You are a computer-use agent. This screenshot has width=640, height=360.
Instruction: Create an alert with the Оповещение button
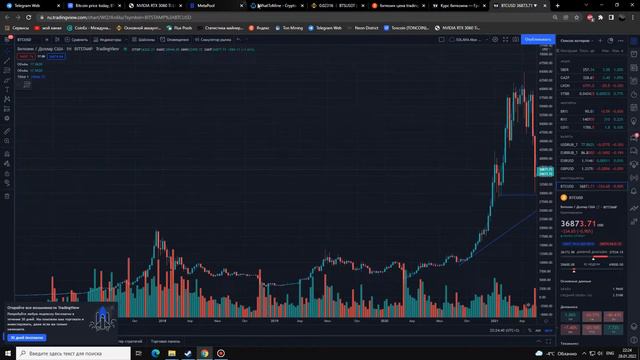pyautogui.click(x=174, y=40)
